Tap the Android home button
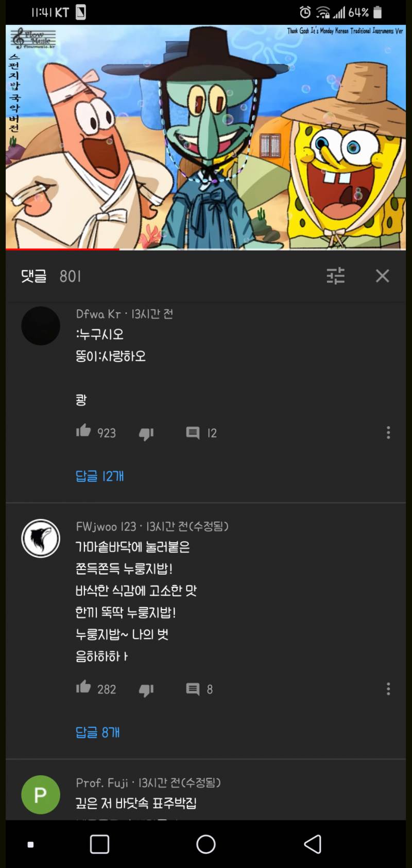 click(206, 844)
